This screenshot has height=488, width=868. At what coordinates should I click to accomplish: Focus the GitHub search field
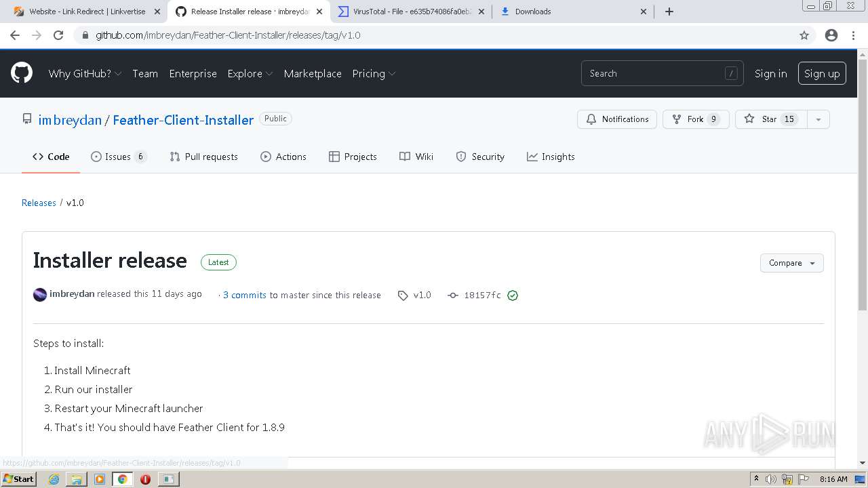pos(662,73)
